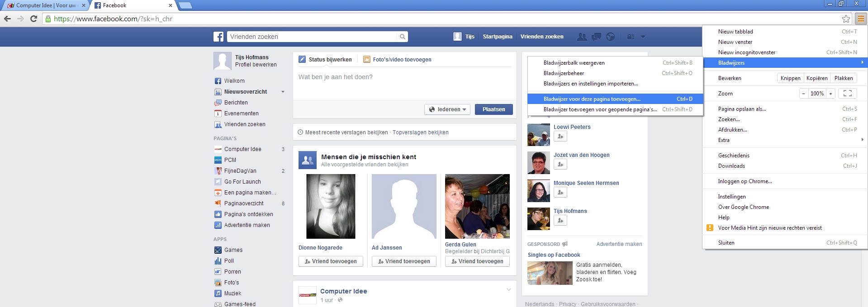Close the Facebook tab

[x=171, y=5]
